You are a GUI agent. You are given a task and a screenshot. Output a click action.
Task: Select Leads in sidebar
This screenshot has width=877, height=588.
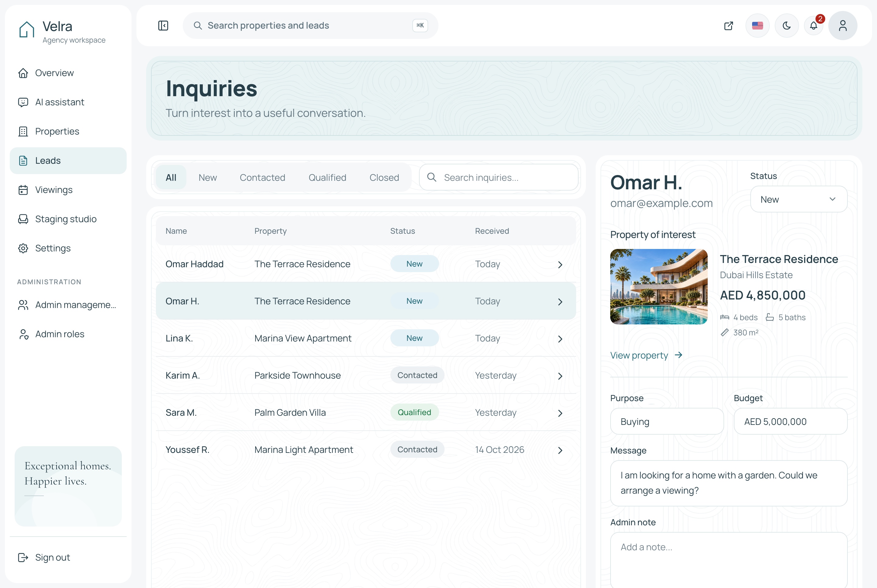click(68, 160)
